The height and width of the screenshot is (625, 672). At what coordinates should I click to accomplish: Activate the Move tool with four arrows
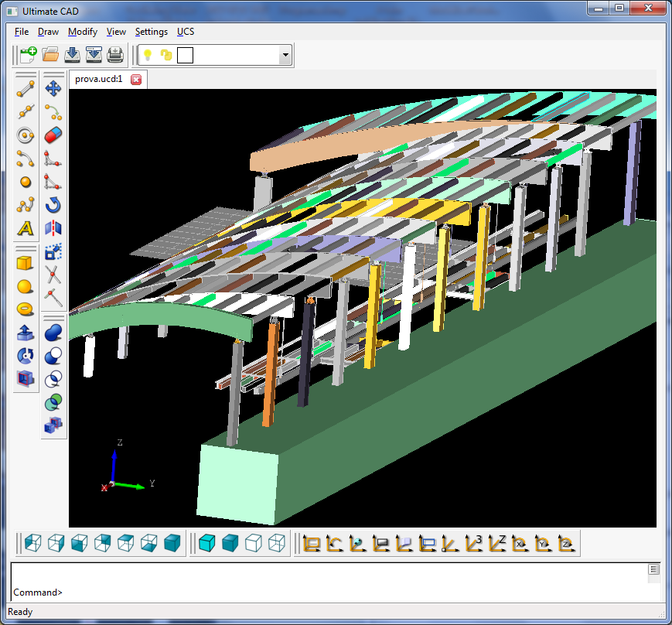53,89
